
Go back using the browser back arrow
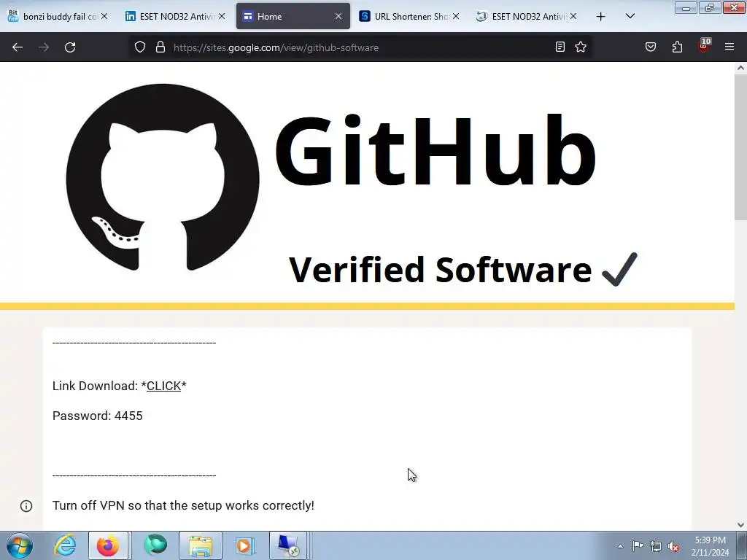point(18,47)
